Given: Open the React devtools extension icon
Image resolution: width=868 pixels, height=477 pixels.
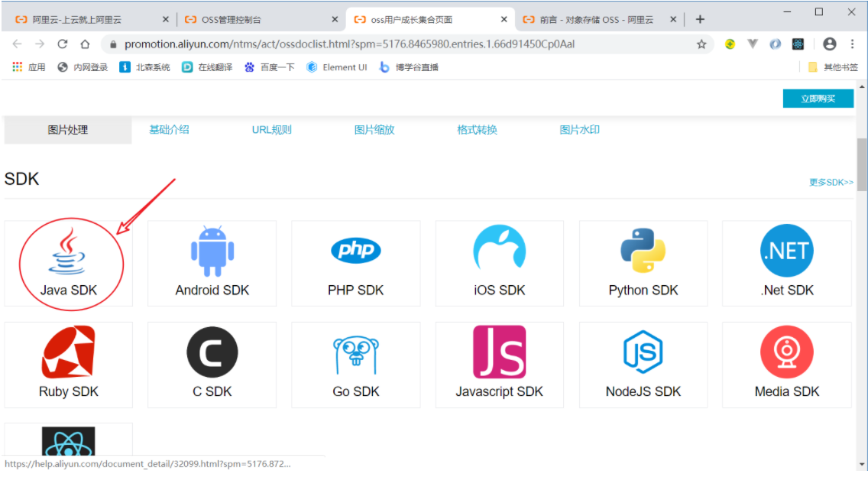Looking at the screenshot, I should click(x=798, y=44).
